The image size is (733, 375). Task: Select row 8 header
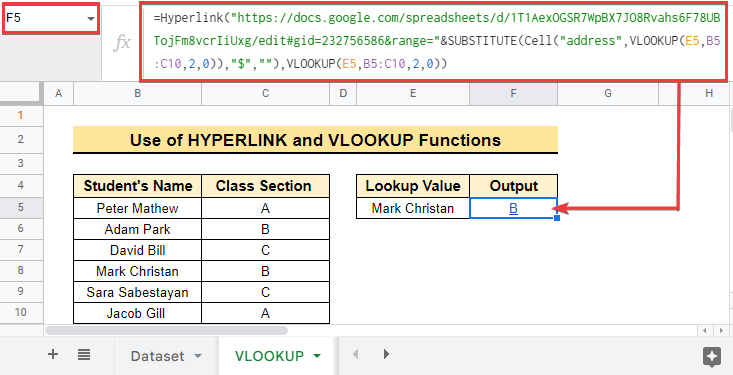pos(22,271)
